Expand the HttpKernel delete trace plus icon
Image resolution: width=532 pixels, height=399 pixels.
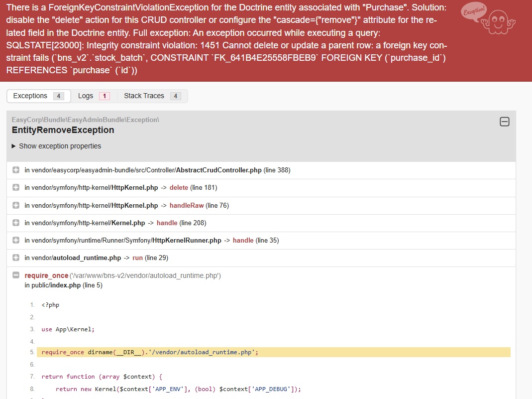tap(16, 188)
